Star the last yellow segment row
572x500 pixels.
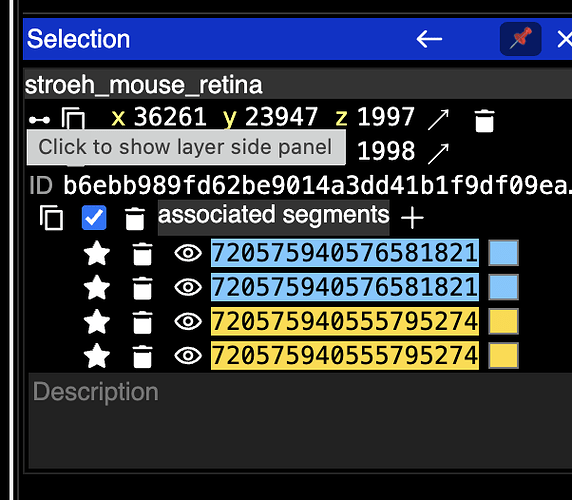[x=97, y=356]
